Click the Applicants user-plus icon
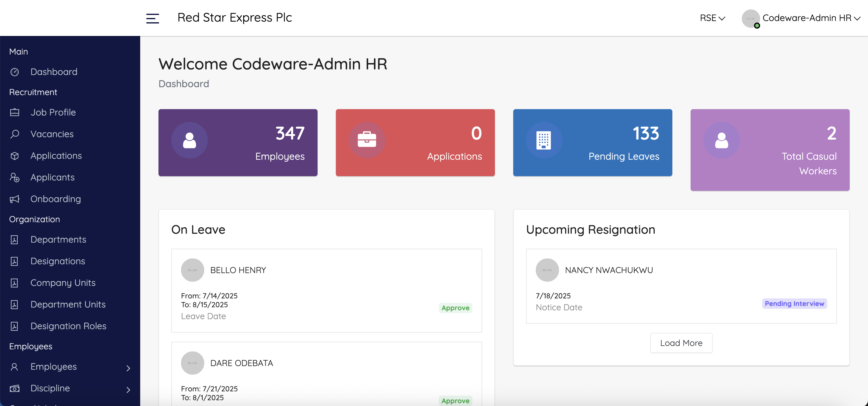The image size is (868, 406). (x=15, y=177)
